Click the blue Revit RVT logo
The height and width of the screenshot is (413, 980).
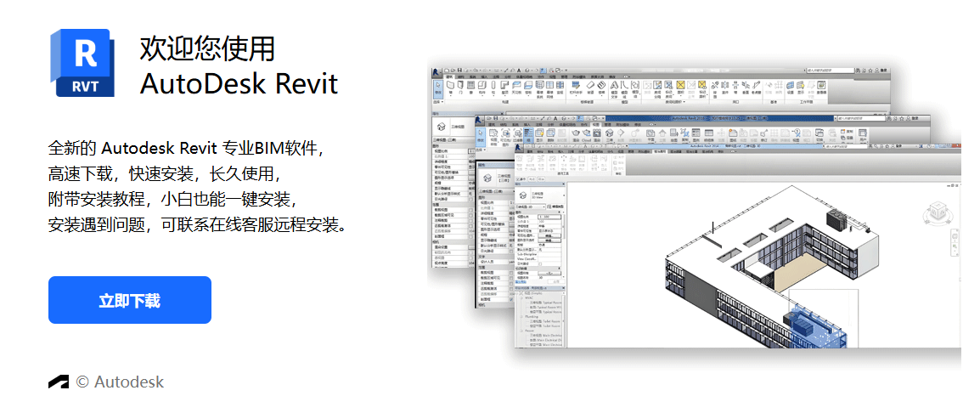point(84,62)
